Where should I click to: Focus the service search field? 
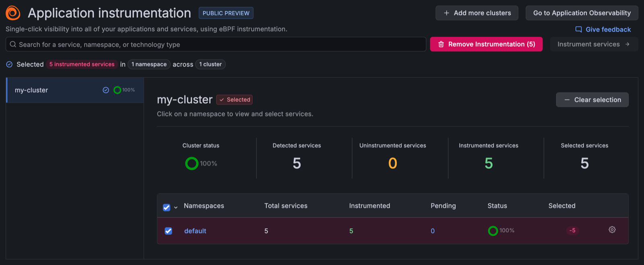(216, 44)
